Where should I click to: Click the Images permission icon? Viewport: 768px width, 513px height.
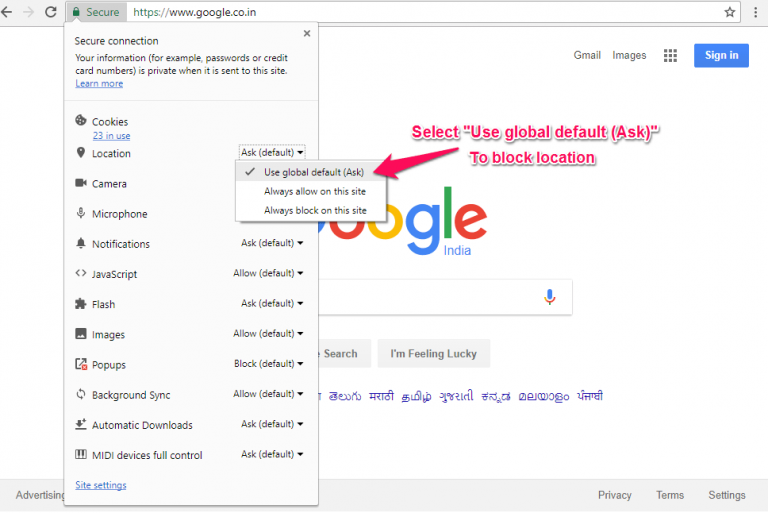(81, 334)
